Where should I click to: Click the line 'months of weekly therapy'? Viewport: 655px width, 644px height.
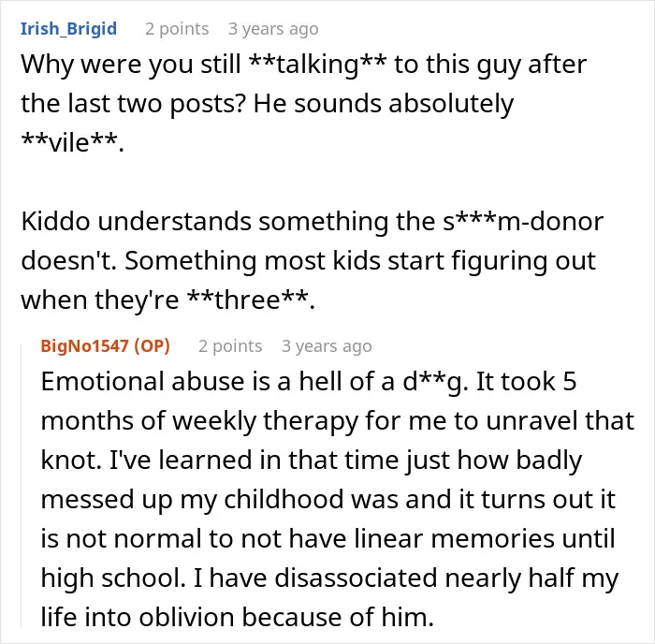[x=338, y=421]
